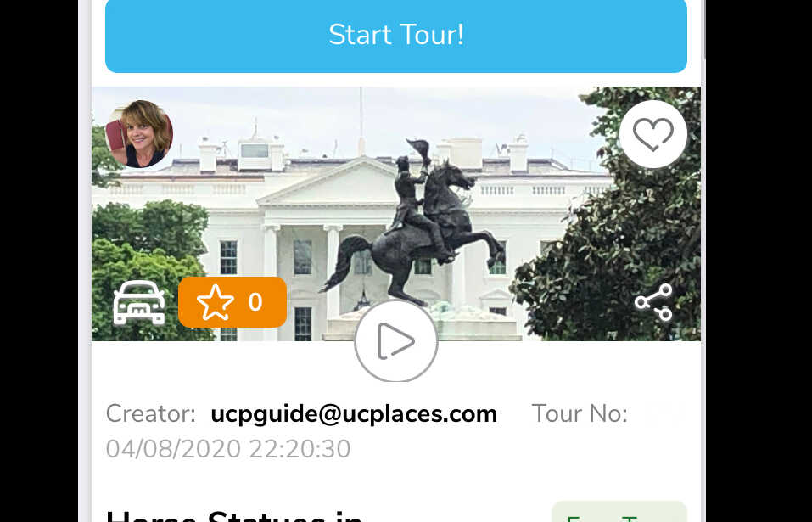This screenshot has height=522, width=812.
Task: Select the car driving-tour icon
Action: click(x=139, y=302)
